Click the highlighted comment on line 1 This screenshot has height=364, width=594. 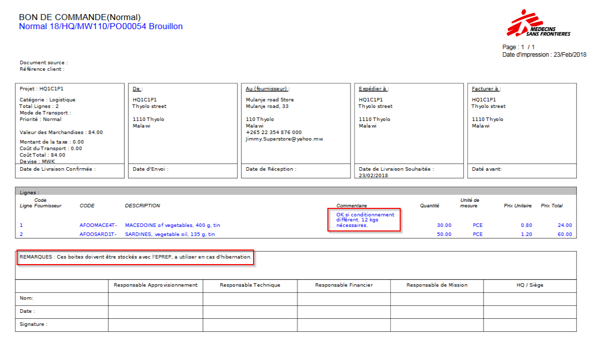point(365,220)
